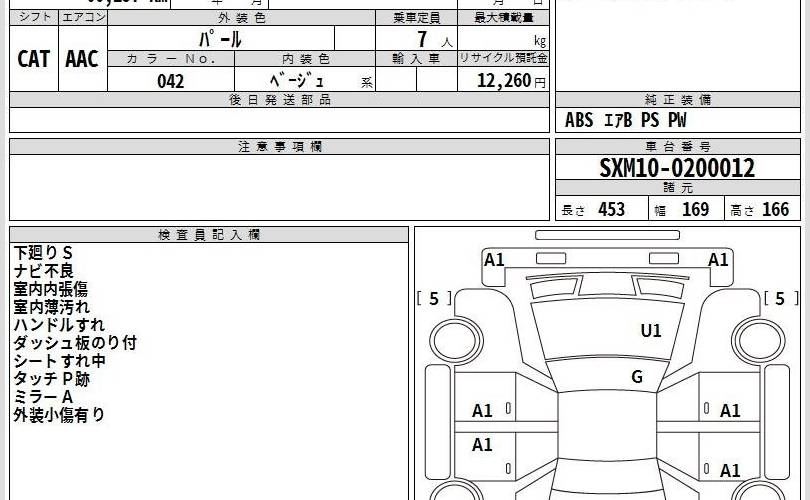This screenshot has width=810, height=500.
Task: Click the left-side [5] tire marker
Action: tap(434, 298)
